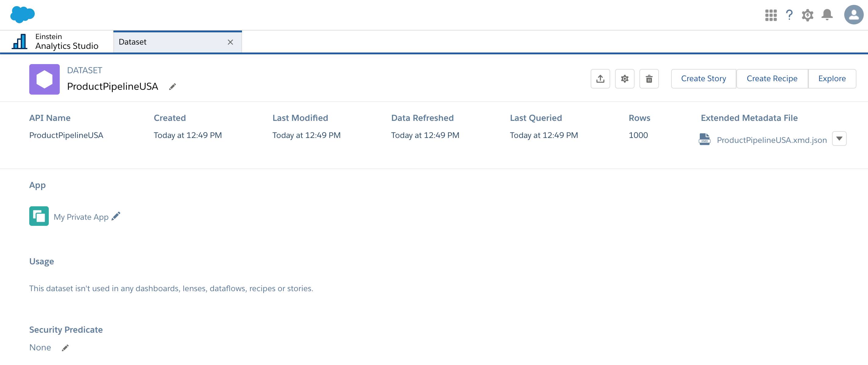This screenshot has width=868, height=365.
Task: Open the Notifications bell
Action: 827,15
